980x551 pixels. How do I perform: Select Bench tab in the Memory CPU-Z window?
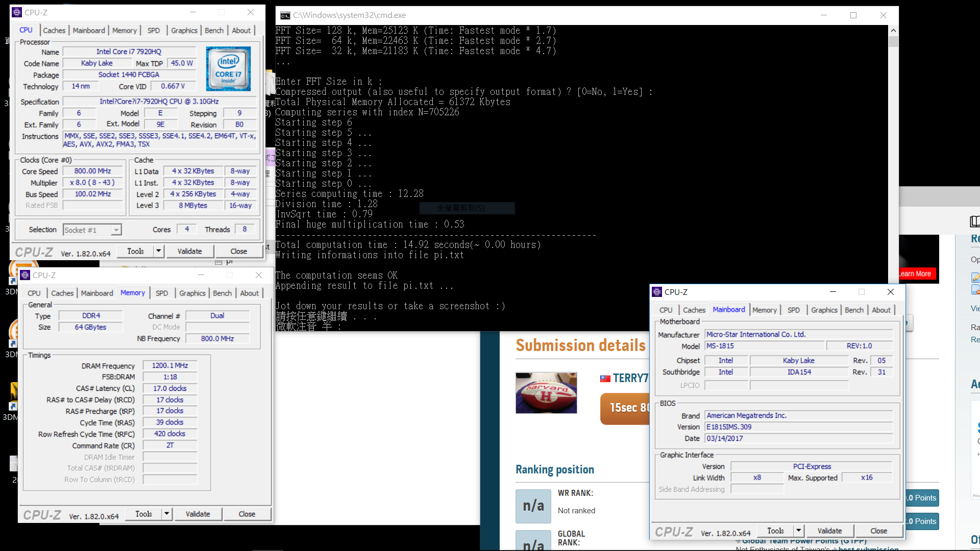(223, 293)
